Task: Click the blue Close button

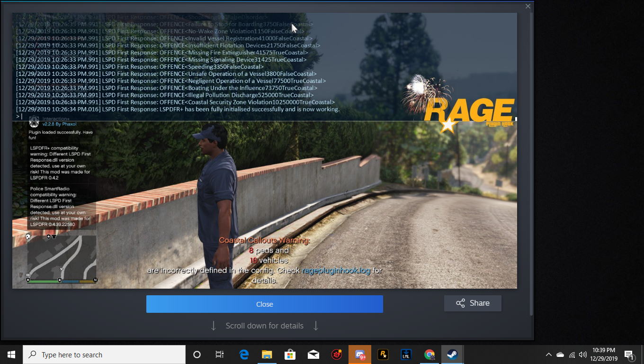Action: click(x=264, y=304)
